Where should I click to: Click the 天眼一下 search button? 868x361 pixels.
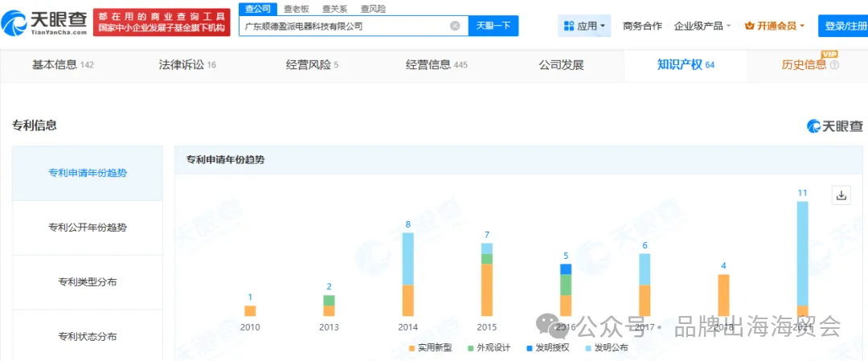point(493,26)
